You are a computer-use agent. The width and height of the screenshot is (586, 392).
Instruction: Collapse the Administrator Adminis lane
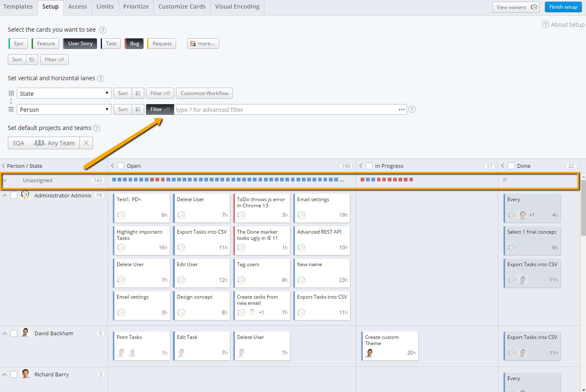(5, 195)
